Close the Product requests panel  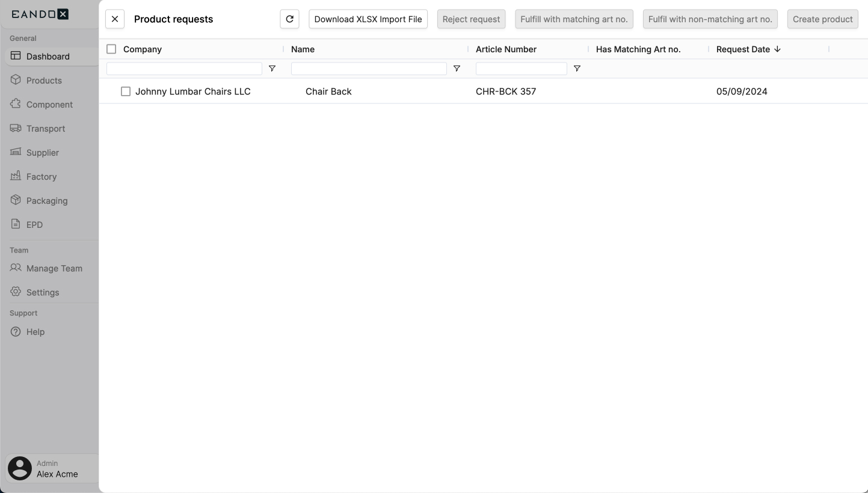(x=115, y=19)
